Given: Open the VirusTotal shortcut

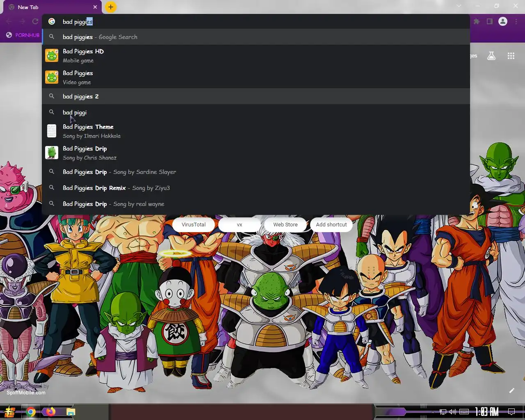Looking at the screenshot, I should (194, 224).
